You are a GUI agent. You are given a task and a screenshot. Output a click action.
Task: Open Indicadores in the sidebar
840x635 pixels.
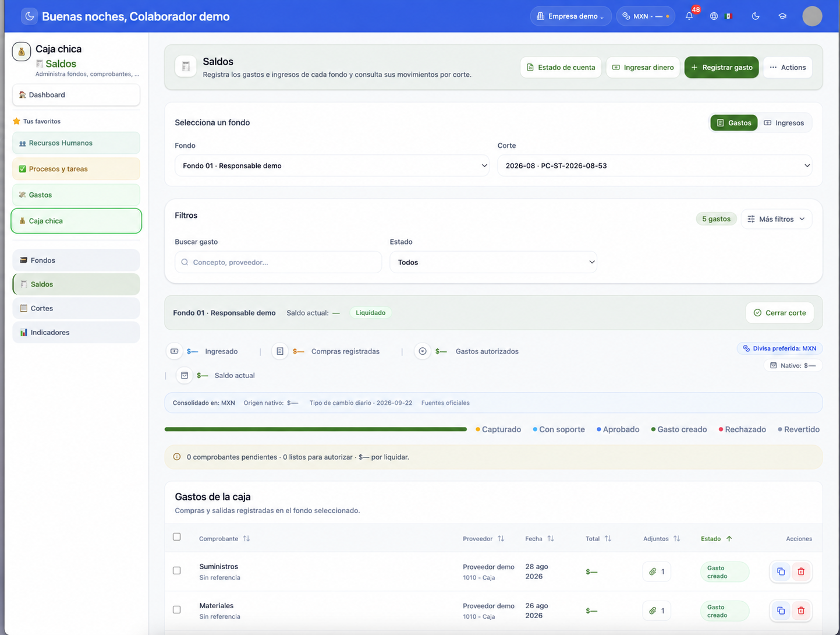(x=76, y=332)
